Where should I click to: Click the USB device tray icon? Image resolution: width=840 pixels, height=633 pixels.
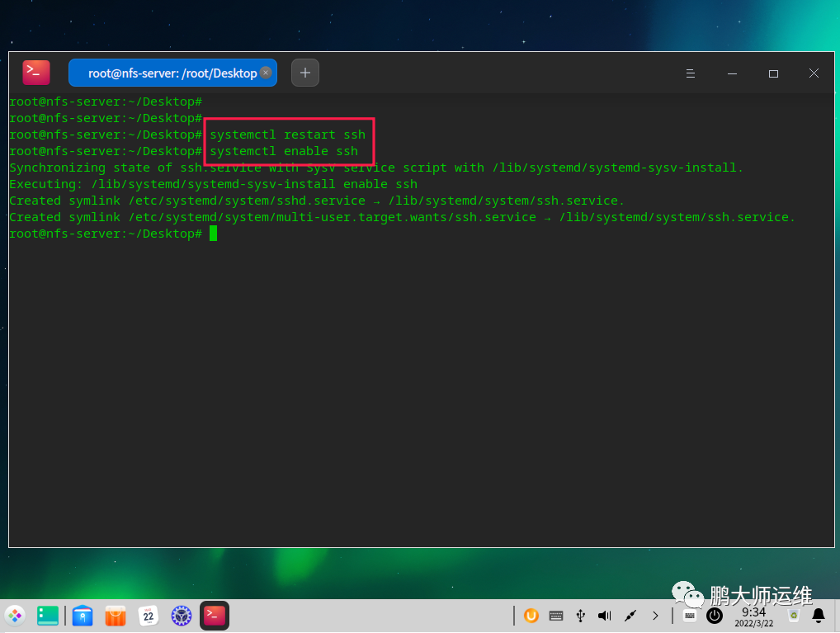tap(581, 616)
